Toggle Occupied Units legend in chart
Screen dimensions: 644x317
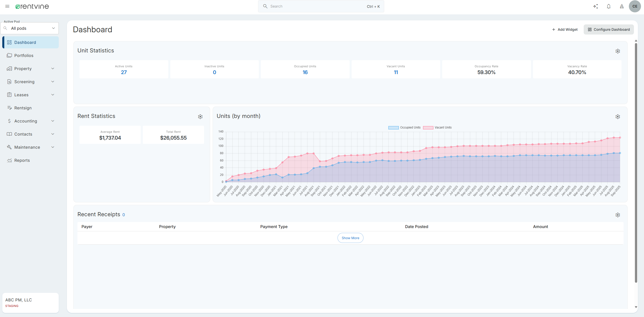tap(405, 128)
